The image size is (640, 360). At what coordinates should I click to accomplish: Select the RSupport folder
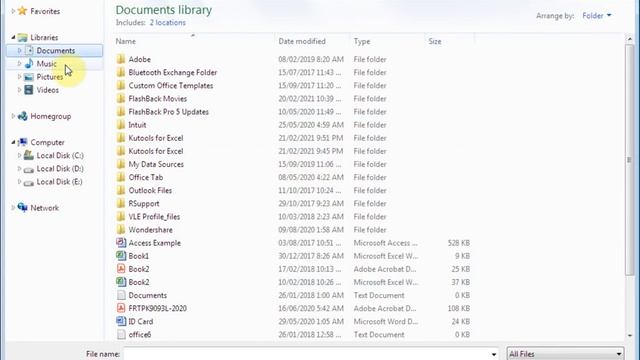click(144, 203)
